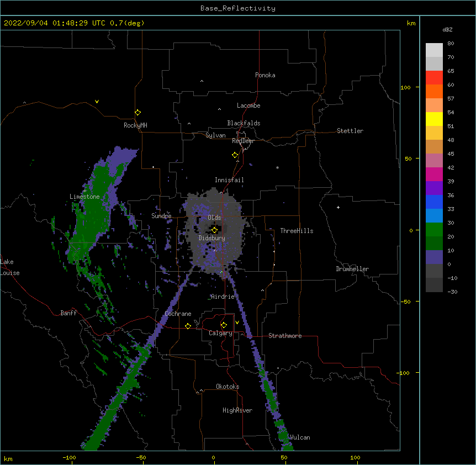This screenshot has width=476, height=465.
Task: Click the yellow marker below Cochrane
Action: (x=188, y=326)
